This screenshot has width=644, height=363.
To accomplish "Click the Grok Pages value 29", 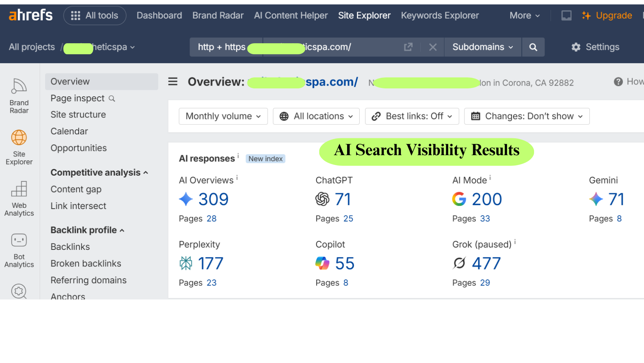I will (485, 283).
